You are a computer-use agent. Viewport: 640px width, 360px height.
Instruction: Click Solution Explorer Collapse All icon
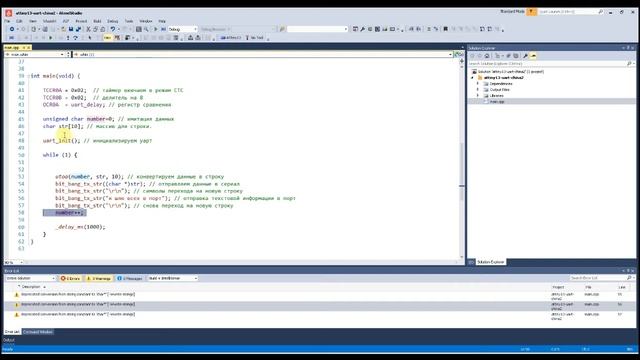coord(509,56)
